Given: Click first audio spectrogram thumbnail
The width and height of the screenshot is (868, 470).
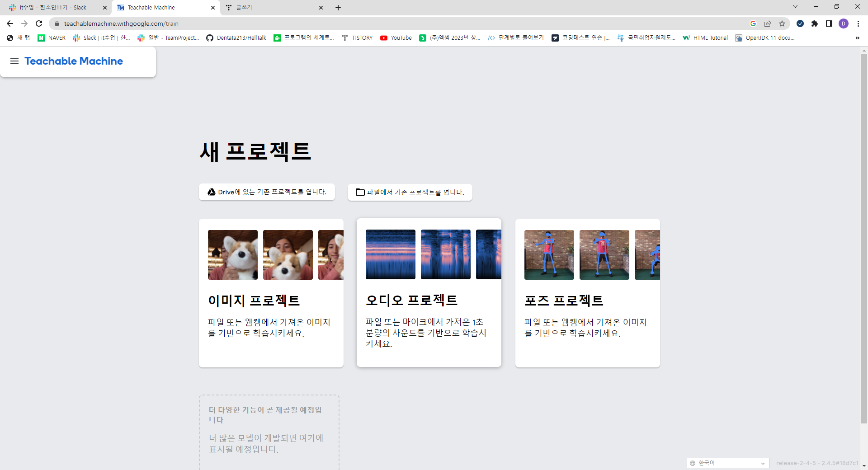Looking at the screenshot, I should pos(391,254).
